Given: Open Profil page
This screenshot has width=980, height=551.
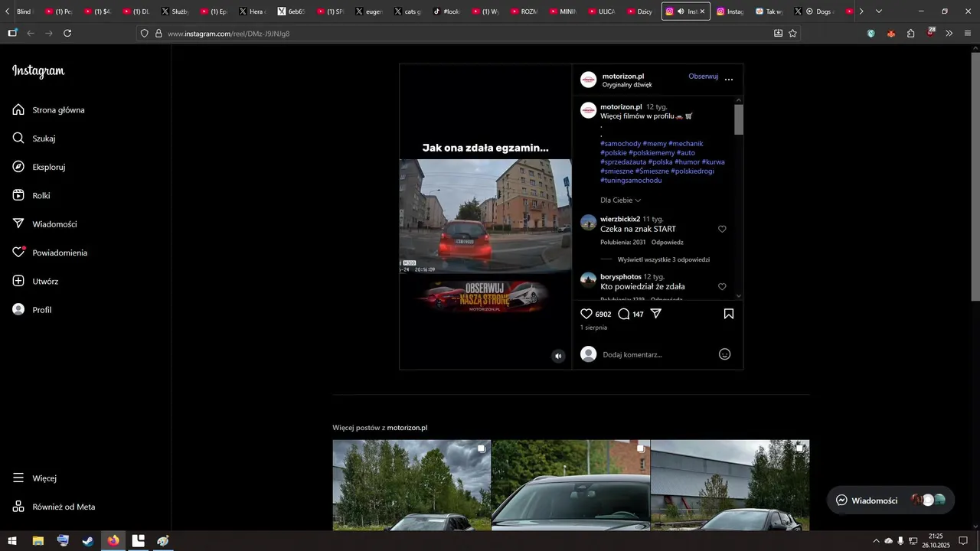Looking at the screenshot, I should click(32, 310).
